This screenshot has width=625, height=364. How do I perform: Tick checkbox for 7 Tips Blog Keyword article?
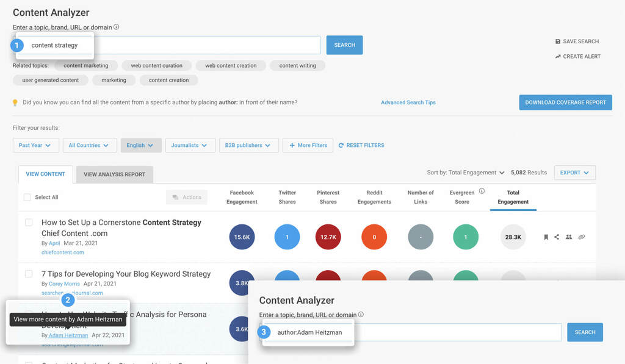29,274
